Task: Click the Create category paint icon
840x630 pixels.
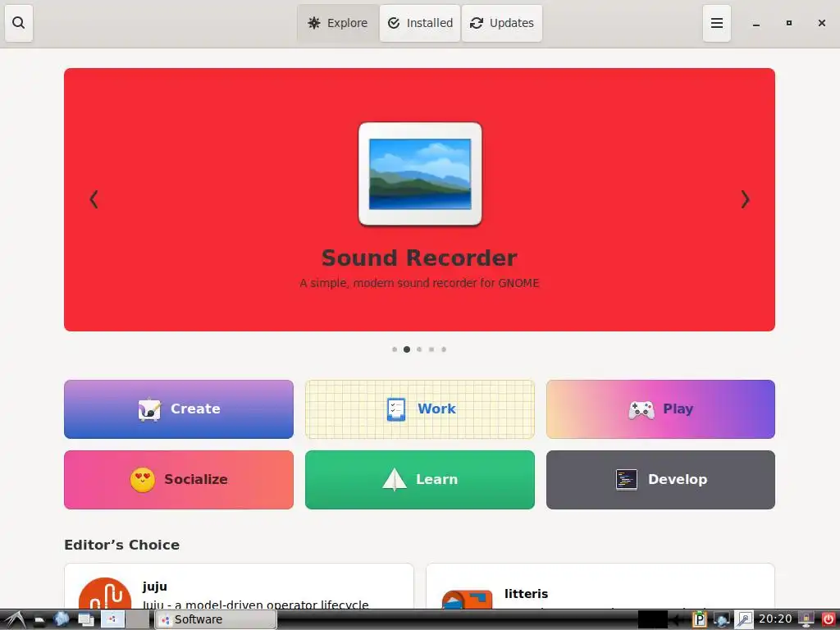Action: tap(149, 410)
